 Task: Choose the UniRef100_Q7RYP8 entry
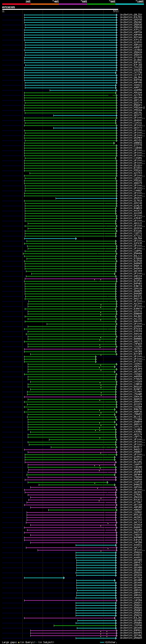pyautogui.click(x=131, y=331)
